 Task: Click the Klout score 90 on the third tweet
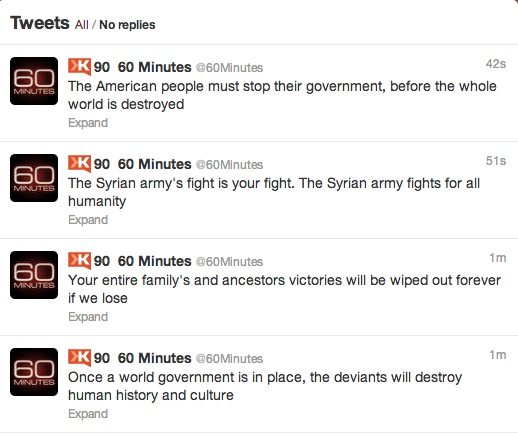pos(102,261)
